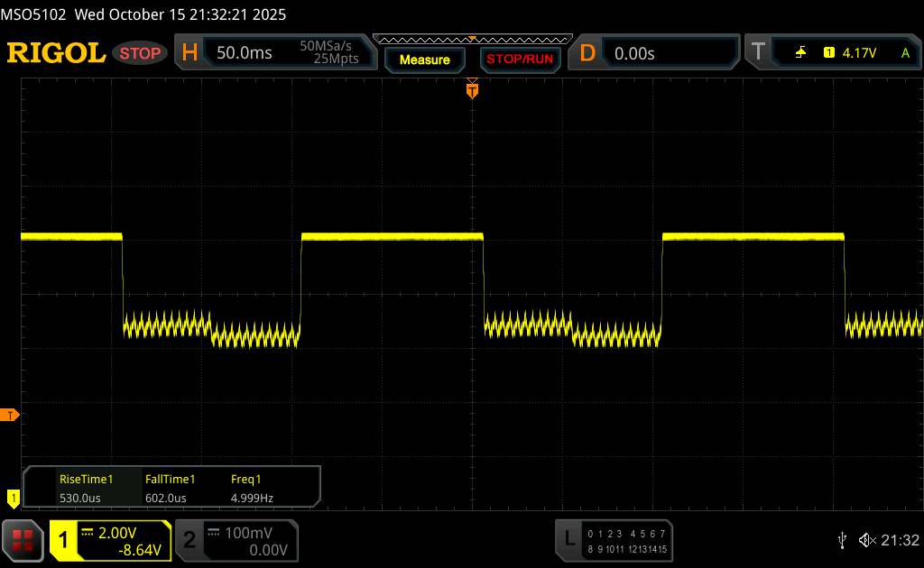Open the red grid function menu icon
924x568 pixels.
click(23, 540)
